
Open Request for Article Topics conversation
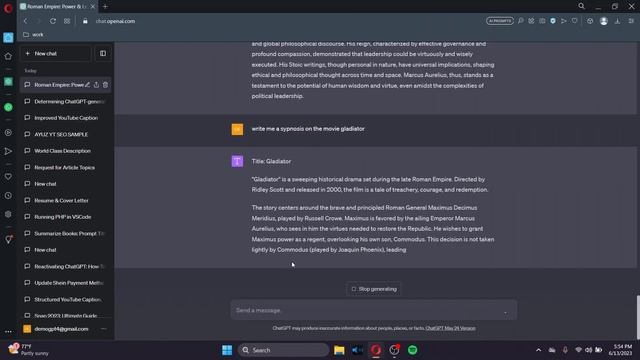click(x=65, y=167)
